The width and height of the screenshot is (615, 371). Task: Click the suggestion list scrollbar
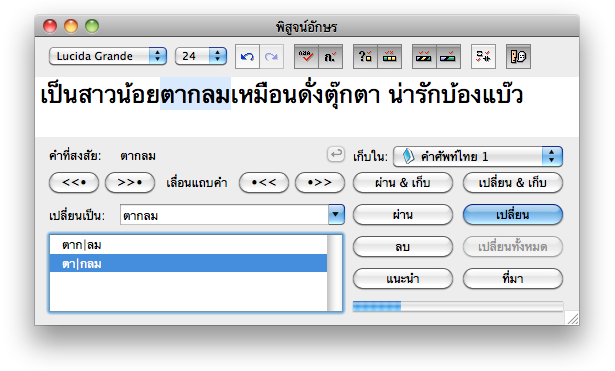tap(335, 273)
